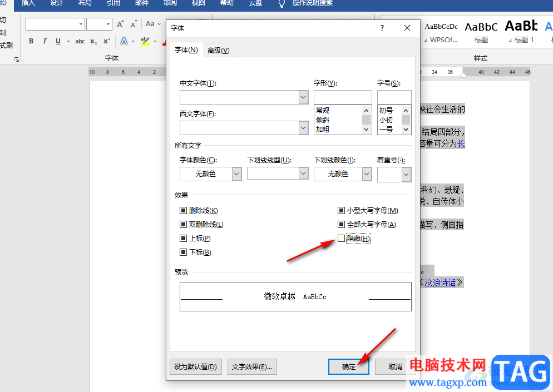553x392 pixels.
Task: Open the 引用 ribbon tab
Action: click(113, 3)
